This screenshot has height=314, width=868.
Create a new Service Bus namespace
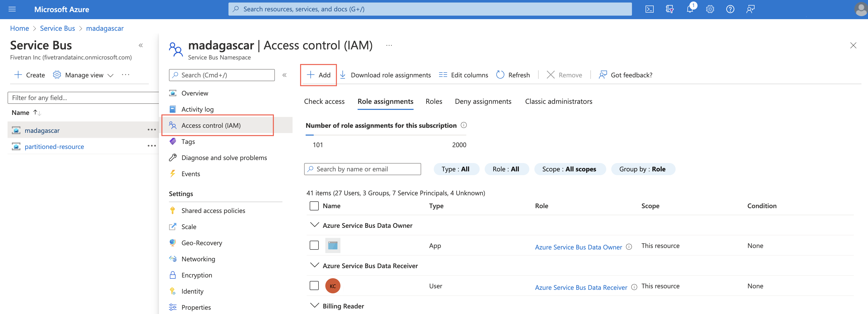pos(29,75)
